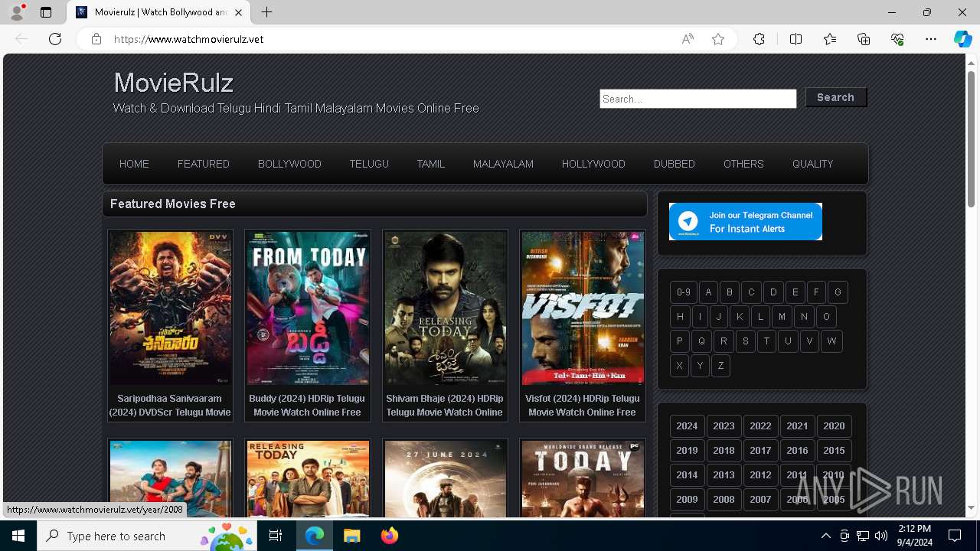Open the Extensions puzzle icon
This screenshot has width=980, height=551.
tap(759, 39)
